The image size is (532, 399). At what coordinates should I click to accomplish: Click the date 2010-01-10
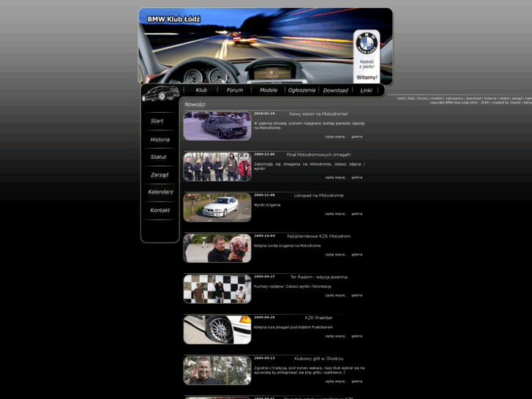tap(264, 113)
